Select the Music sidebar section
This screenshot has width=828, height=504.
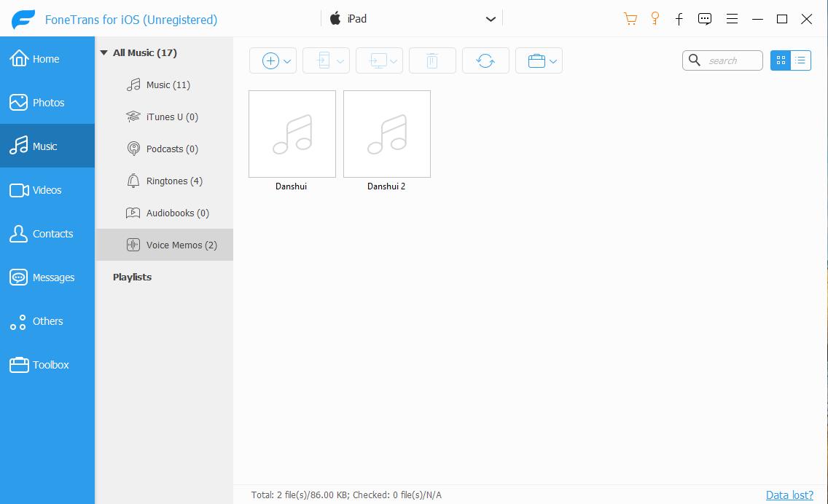(47, 146)
